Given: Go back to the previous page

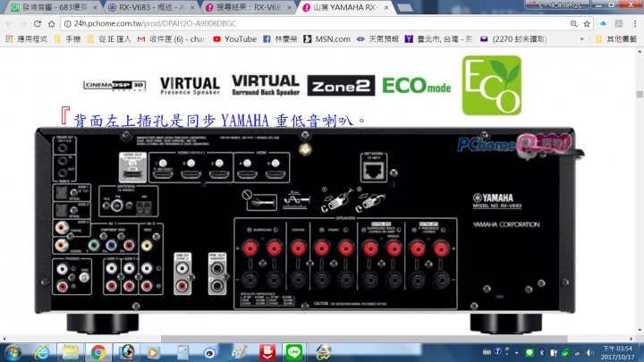Looking at the screenshot, I should pyautogui.click(x=10, y=24).
